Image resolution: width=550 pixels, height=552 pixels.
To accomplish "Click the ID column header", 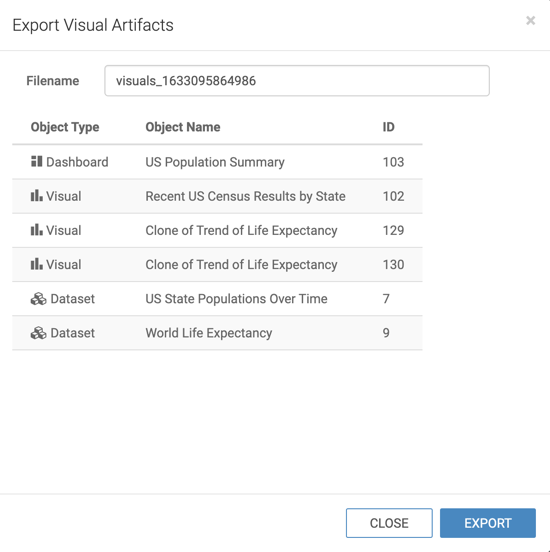I will [x=388, y=127].
